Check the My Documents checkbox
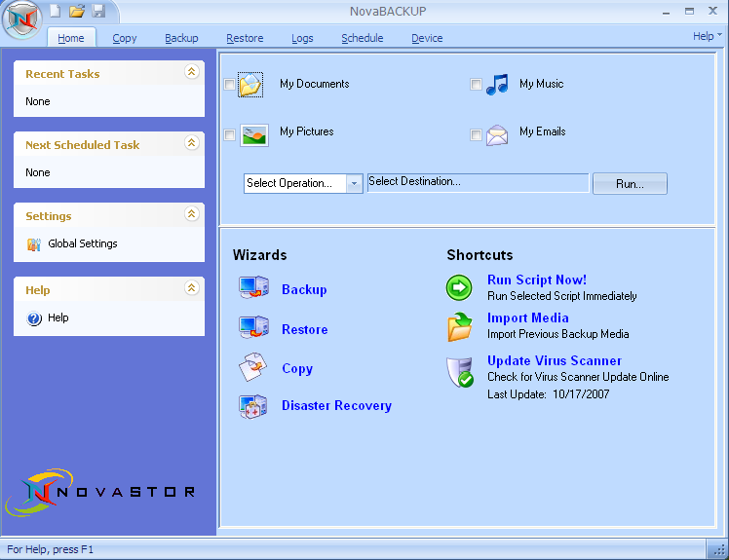The width and height of the screenshot is (729, 560). [229, 84]
